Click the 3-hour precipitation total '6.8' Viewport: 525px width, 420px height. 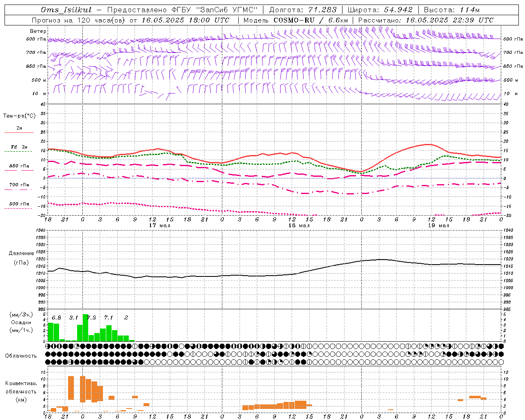[x=57, y=317]
